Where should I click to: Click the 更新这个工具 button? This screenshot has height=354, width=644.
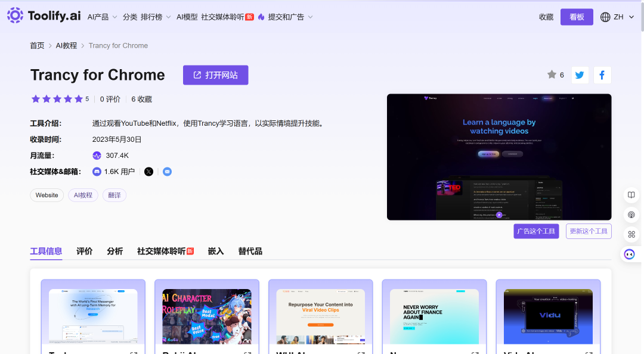click(x=589, y=231)
